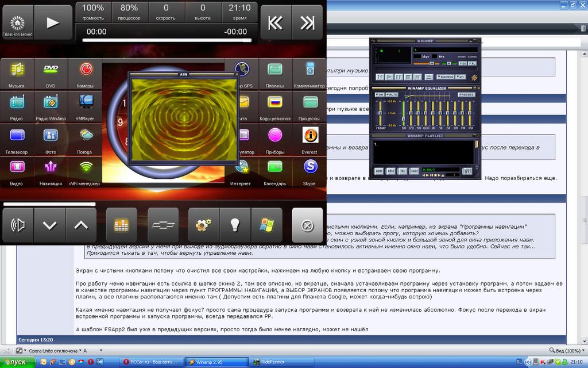Launch the DVD player icon
588x368 pixels.
tap(51, 74)
